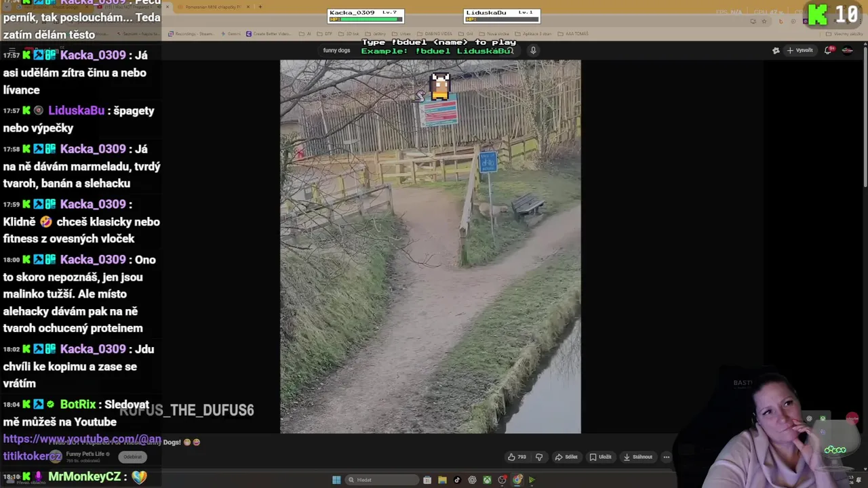The height and width of the screenshot is (488, 868).
Task: Open the Gemini bookmark
Action: coord(231,34)
